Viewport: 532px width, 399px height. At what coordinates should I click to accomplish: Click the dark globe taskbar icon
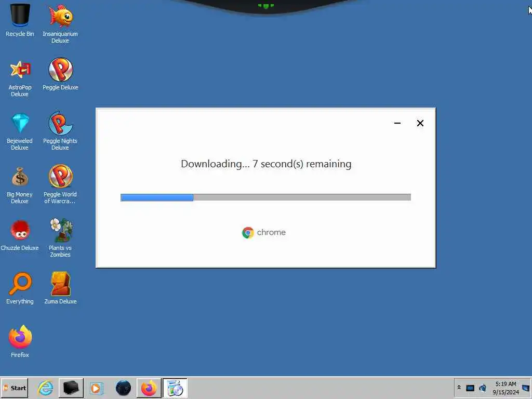[x=123, y=388]
